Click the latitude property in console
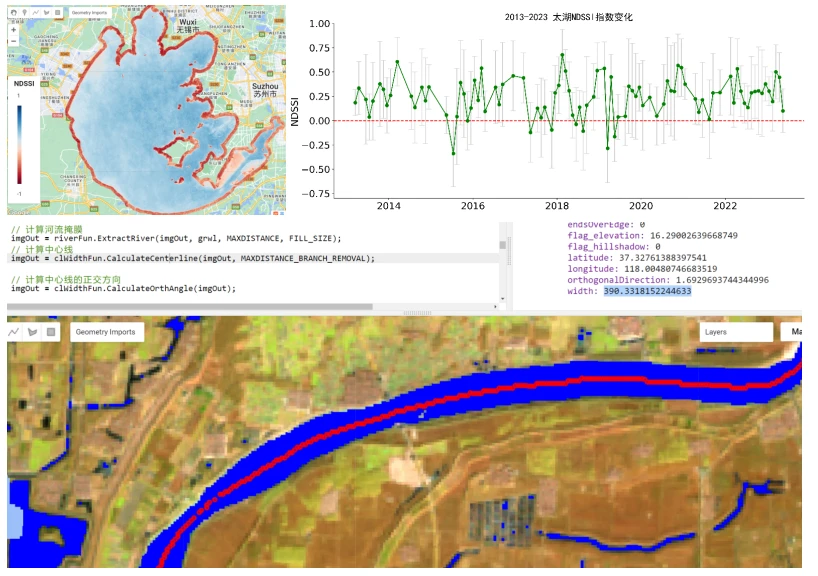Viewport: 818px width, 576px height. (637, 258)
